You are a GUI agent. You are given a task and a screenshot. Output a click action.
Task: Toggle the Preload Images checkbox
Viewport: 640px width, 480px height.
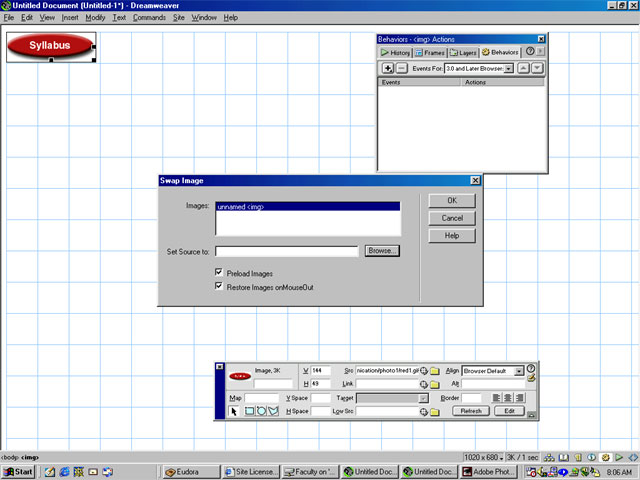pos(218,273)
